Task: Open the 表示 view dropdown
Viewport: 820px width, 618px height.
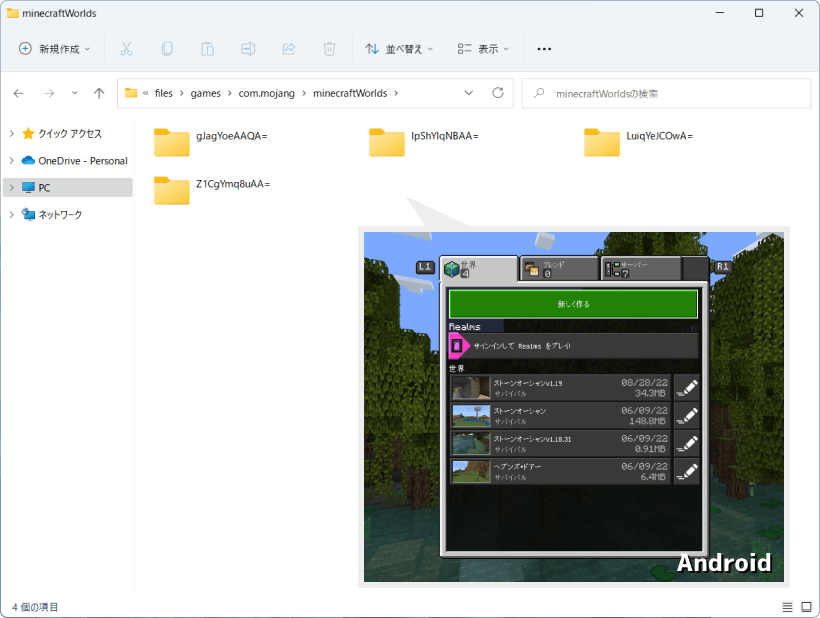Action: [x=483, y=49]
